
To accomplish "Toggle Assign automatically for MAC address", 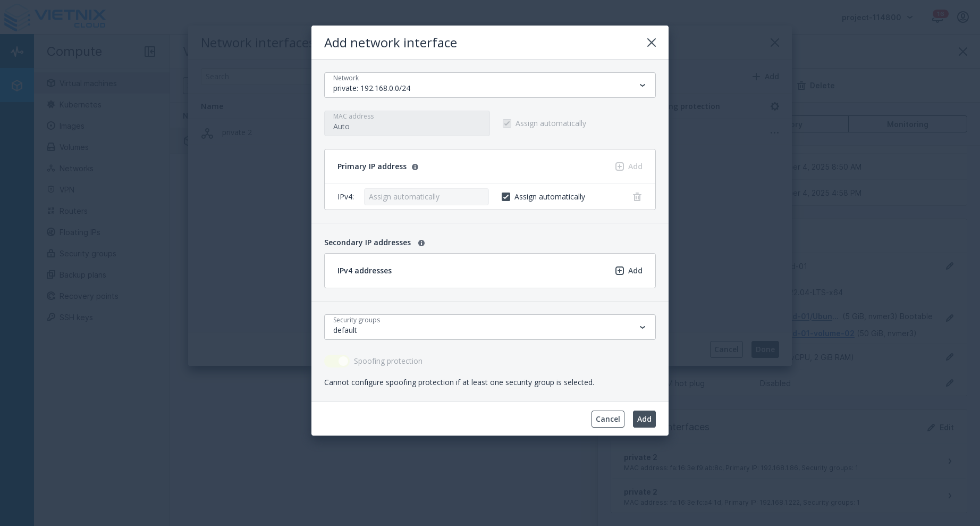I will tap(507, 123).
